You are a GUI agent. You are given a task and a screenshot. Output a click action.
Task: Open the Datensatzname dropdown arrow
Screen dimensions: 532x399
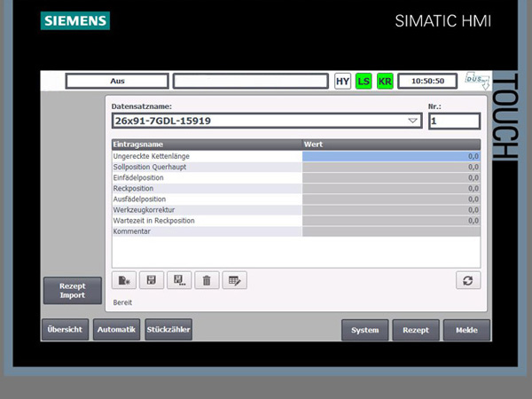point(412,121)
